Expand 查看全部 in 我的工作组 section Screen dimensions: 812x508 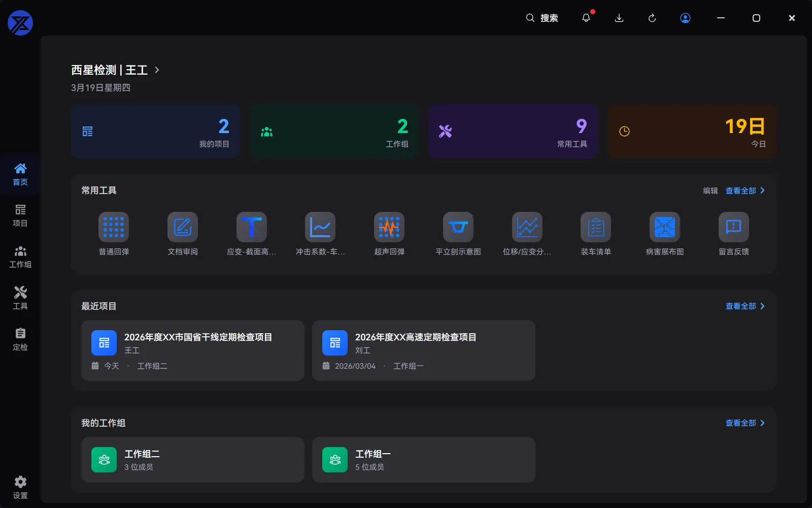pyautogui.click(x=745, y=423)
